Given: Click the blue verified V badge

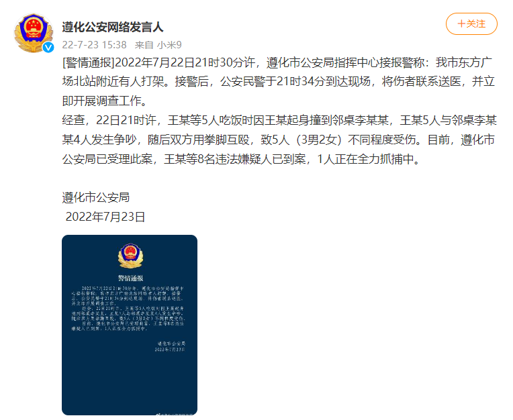Looking at the screenshot, I should [48, 48].
